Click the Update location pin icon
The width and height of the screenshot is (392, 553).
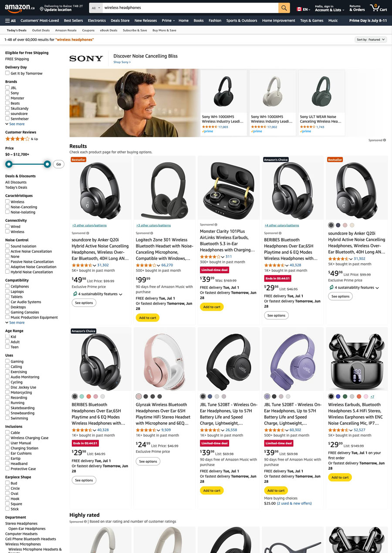coord(41,9)
